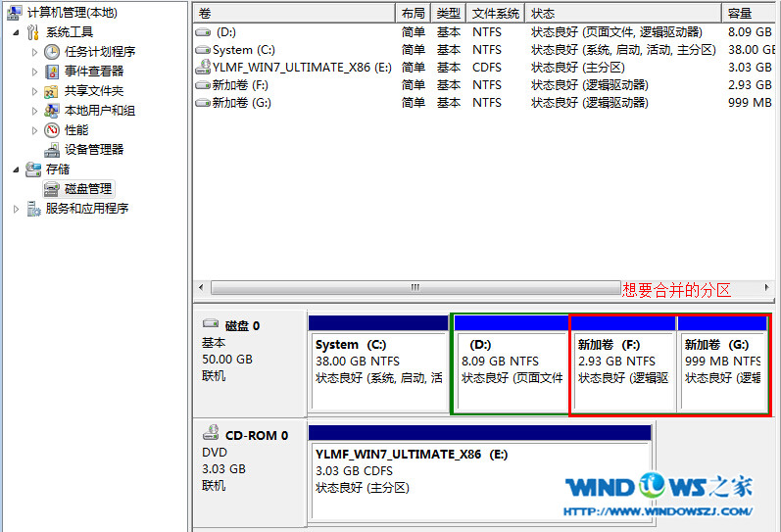This screenshot has height=532, width=781.
Task: Click the 磁盘 0 disk icon
Action: (x=210, y=325)
